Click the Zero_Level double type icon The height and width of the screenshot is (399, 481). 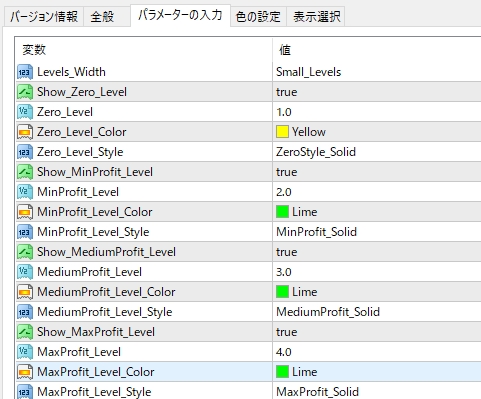(x=25, y=112)
